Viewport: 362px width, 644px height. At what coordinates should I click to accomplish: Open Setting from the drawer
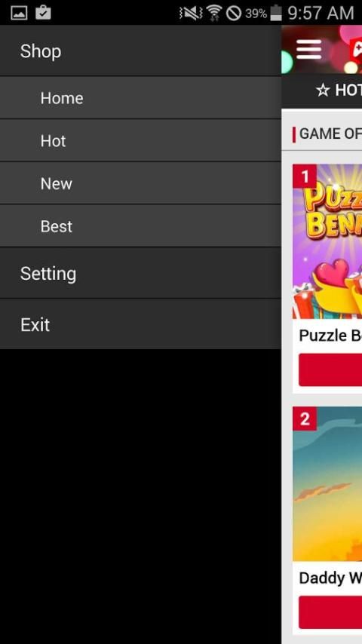tap(140, 274)
